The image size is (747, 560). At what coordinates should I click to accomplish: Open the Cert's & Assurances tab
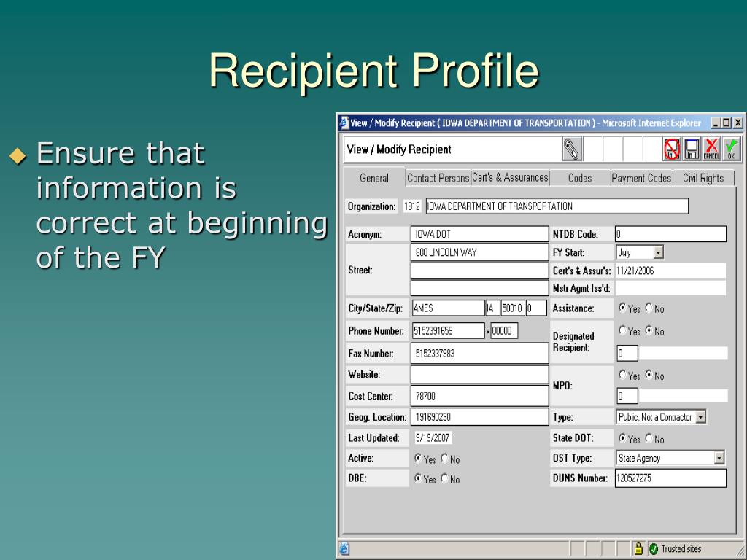(510, 178)
